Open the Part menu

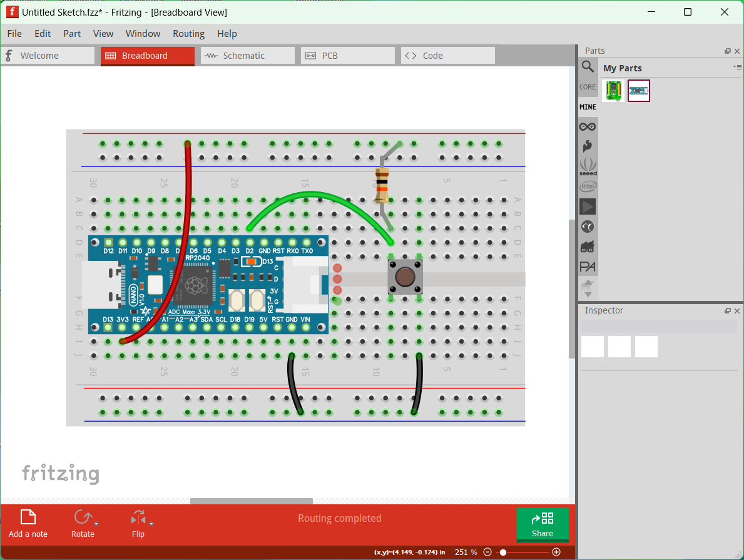pos(72,34)
